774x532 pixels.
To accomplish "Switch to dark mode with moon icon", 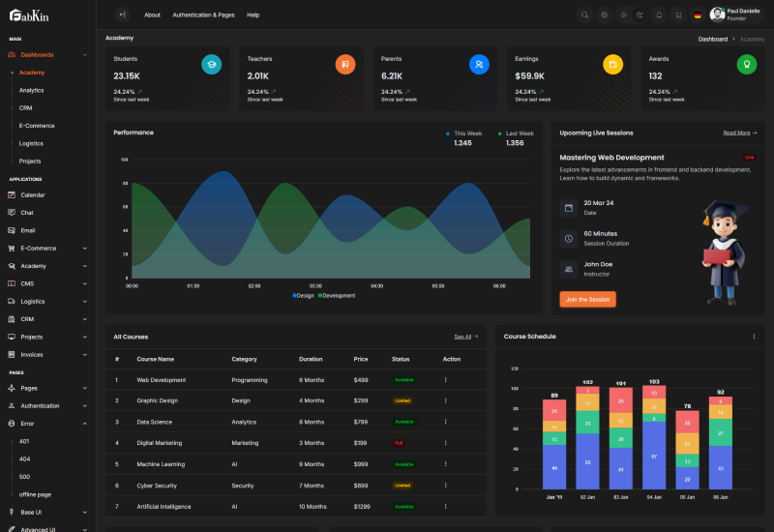I will [640, 15].
